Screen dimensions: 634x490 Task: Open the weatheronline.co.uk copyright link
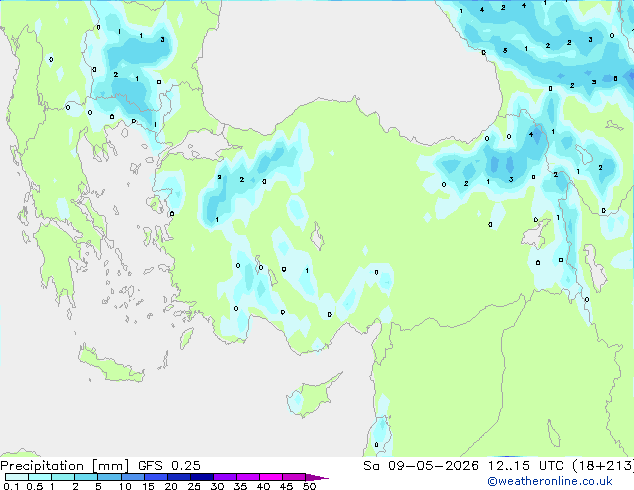550,481
